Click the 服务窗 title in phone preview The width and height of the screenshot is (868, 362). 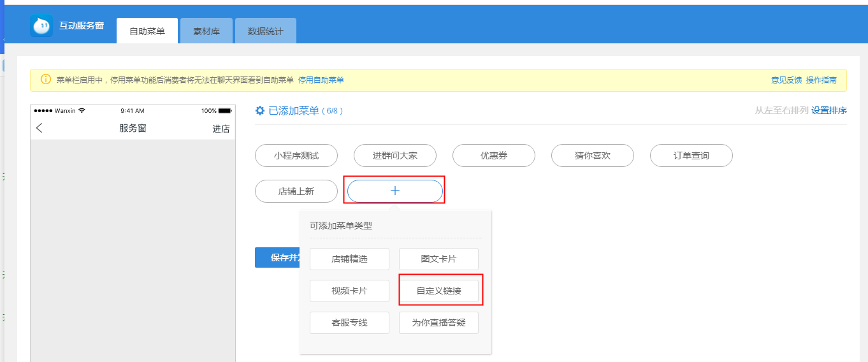coord(133,128)
